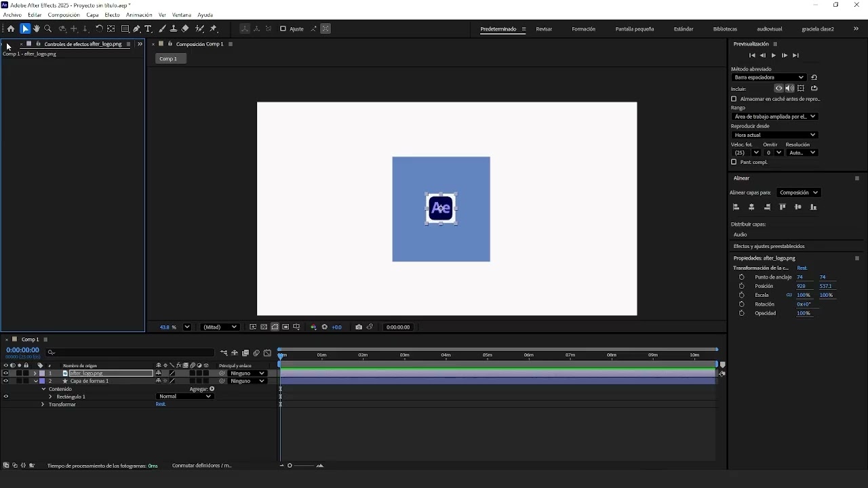Go to first frame in Preview panel
This screenshot has height=488, width=868.
click(752, 56)
